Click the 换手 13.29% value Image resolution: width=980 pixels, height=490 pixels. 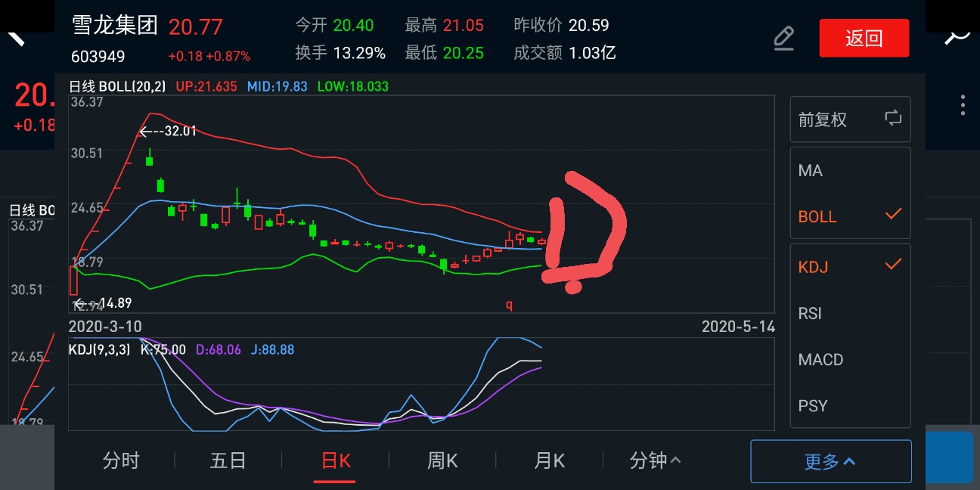point(359,53)
